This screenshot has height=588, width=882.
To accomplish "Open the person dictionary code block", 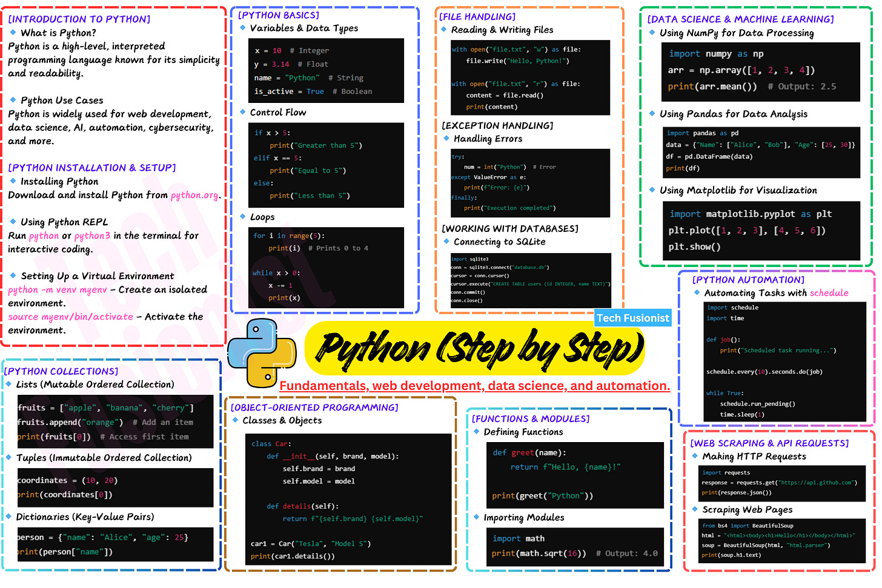I will [115, 544].
